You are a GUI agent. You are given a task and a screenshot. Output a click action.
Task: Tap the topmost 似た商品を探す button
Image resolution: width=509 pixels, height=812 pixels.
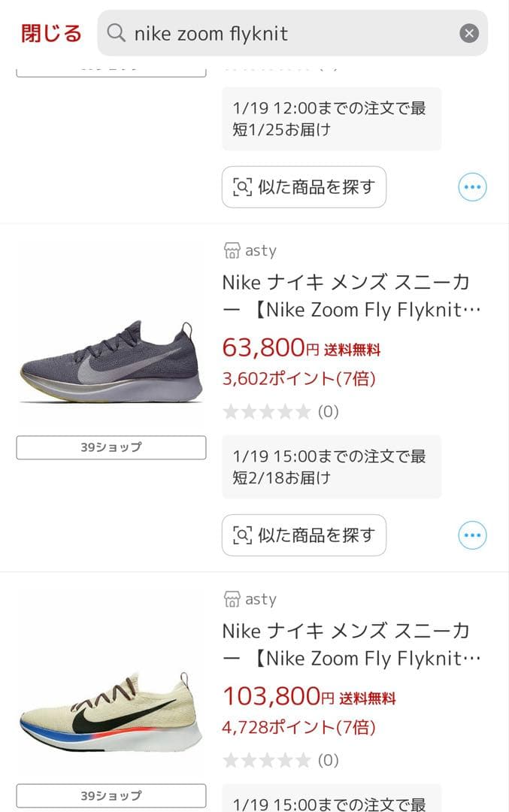coord(304,186)
